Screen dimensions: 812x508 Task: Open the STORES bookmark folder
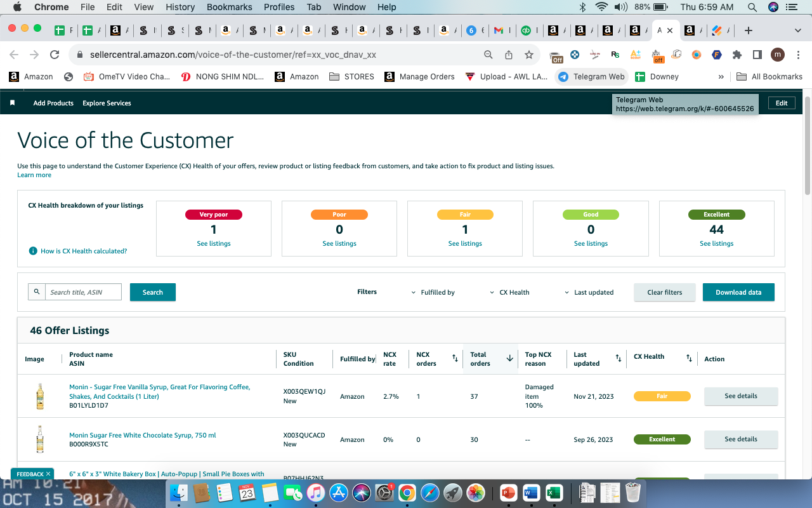coord(351,77)
